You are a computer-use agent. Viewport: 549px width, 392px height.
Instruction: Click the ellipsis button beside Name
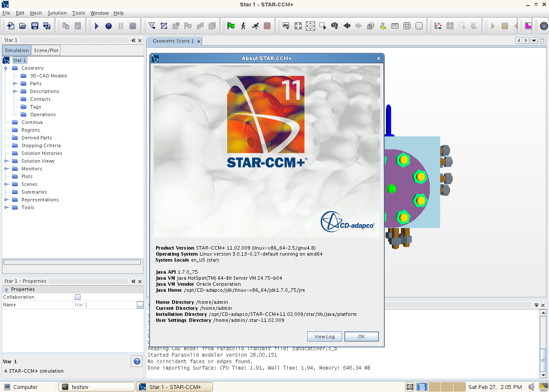click(x=140, y=305)
